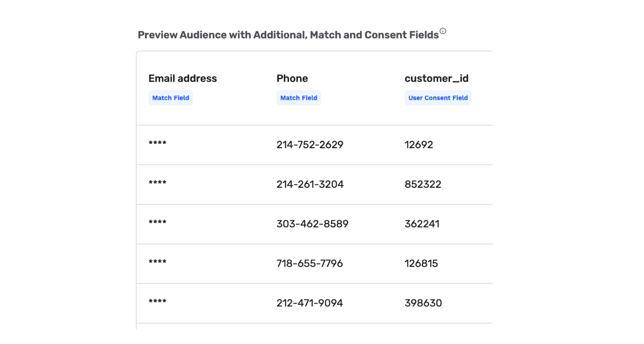Screen dimensions: 644x344
Task: Select customer ID 362241
Action: [x=422, y=224]
